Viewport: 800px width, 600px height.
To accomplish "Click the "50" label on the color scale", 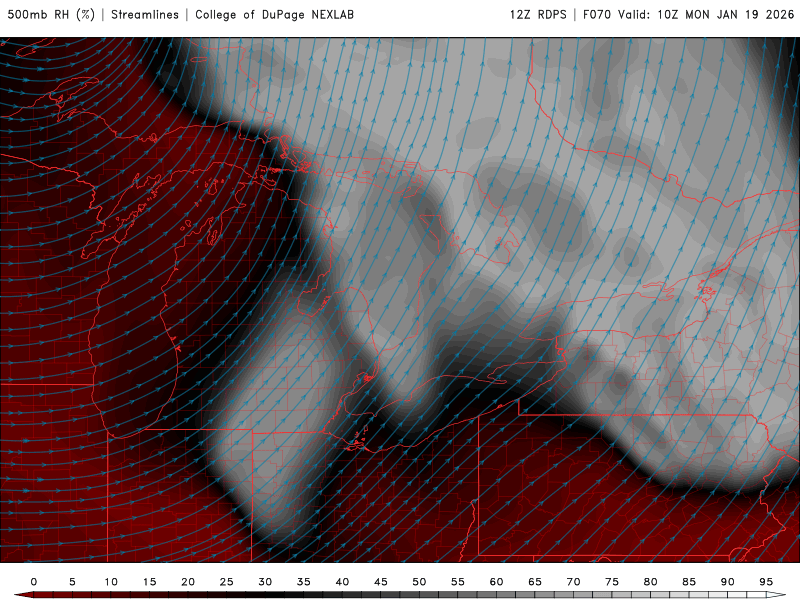I will [419, 582].
